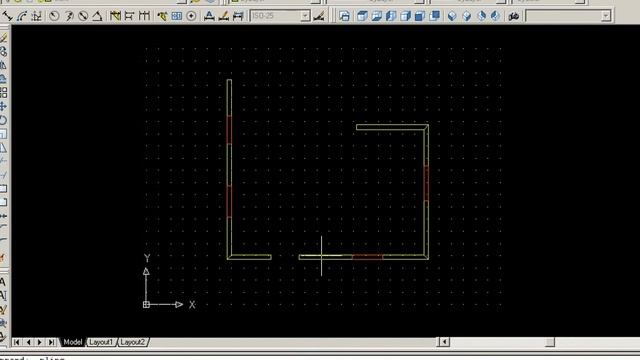The height and width of the screenshot is (360, 640).
Task: Set NE Isometric view
Action: 481,16
